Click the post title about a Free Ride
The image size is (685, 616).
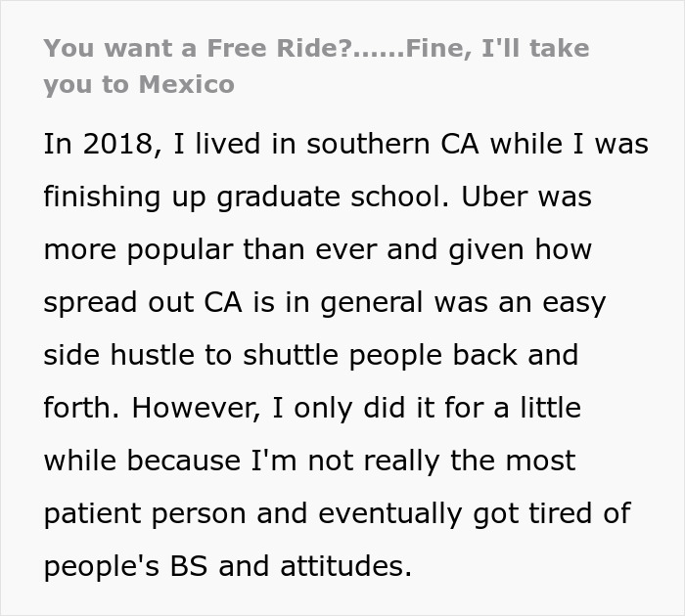click(316, 47)
